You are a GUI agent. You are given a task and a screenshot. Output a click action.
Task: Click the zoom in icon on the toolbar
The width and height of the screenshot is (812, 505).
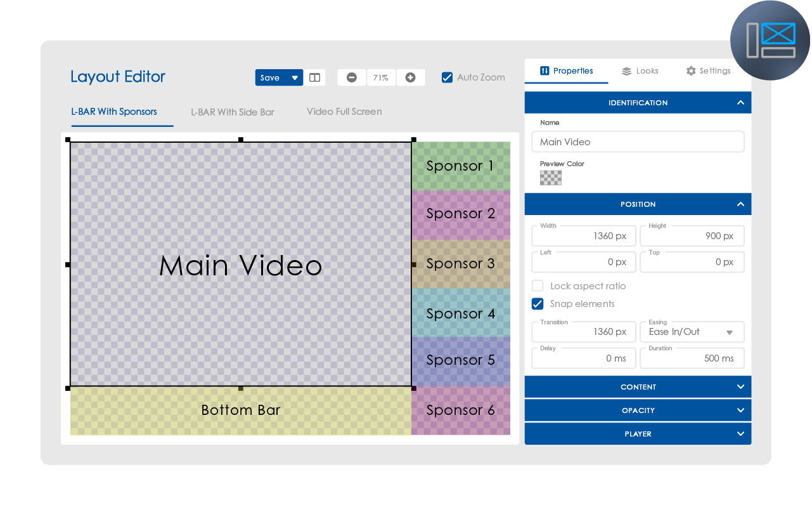pyautogui.click(x=411, y=77)
